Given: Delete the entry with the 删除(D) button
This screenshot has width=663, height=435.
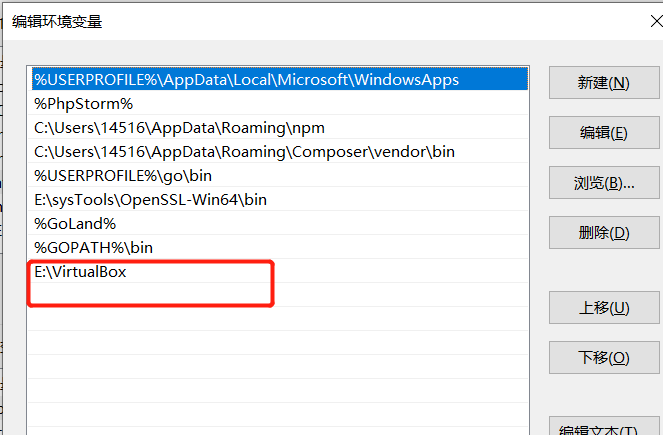Looking at the screenshot, I should [604, 233].
